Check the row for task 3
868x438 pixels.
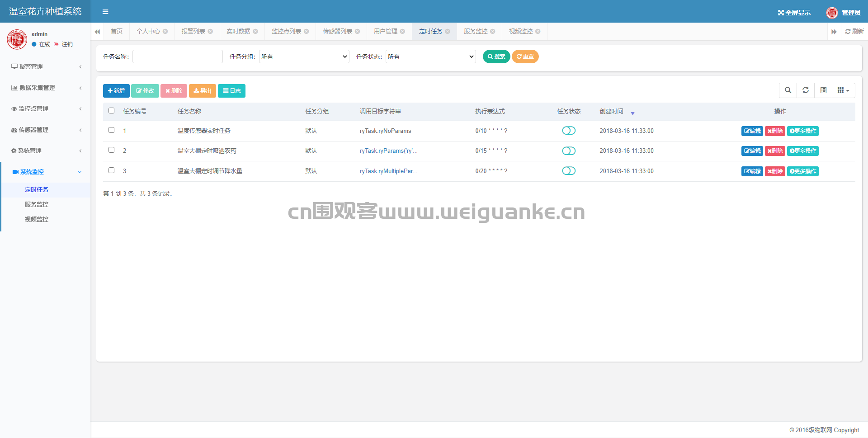(x=112, y=170)
